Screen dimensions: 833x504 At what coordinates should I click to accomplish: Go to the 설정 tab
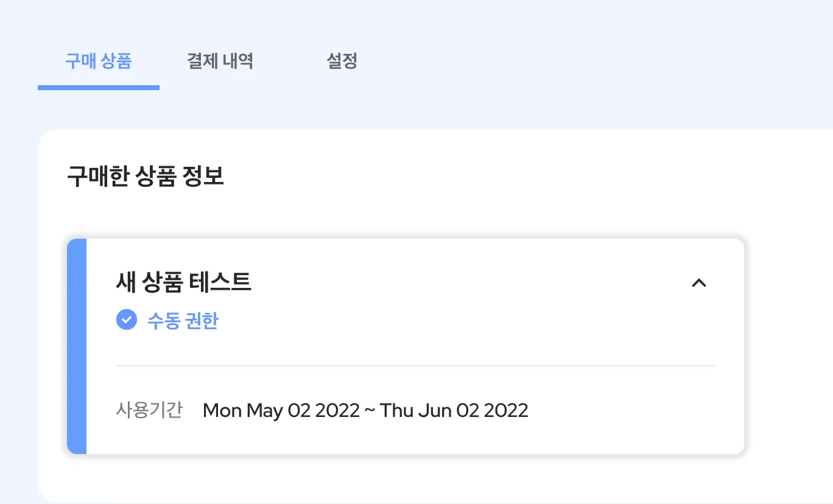click(342, 61)
